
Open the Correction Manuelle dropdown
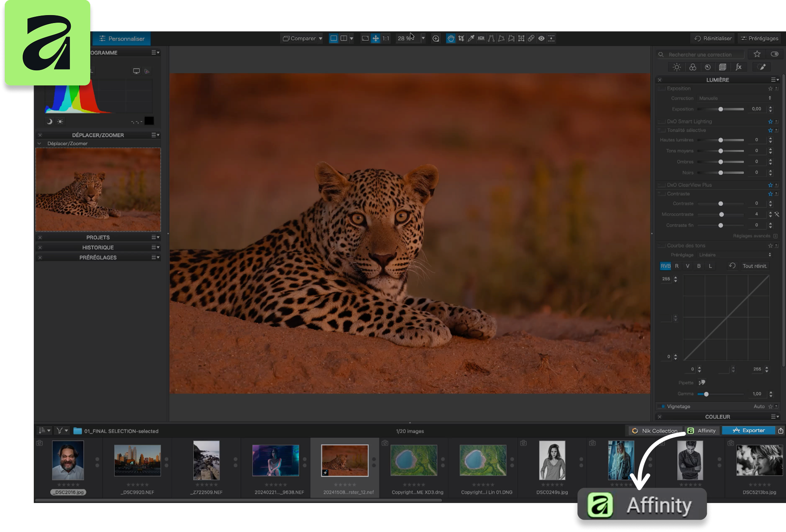pos(735,98)
